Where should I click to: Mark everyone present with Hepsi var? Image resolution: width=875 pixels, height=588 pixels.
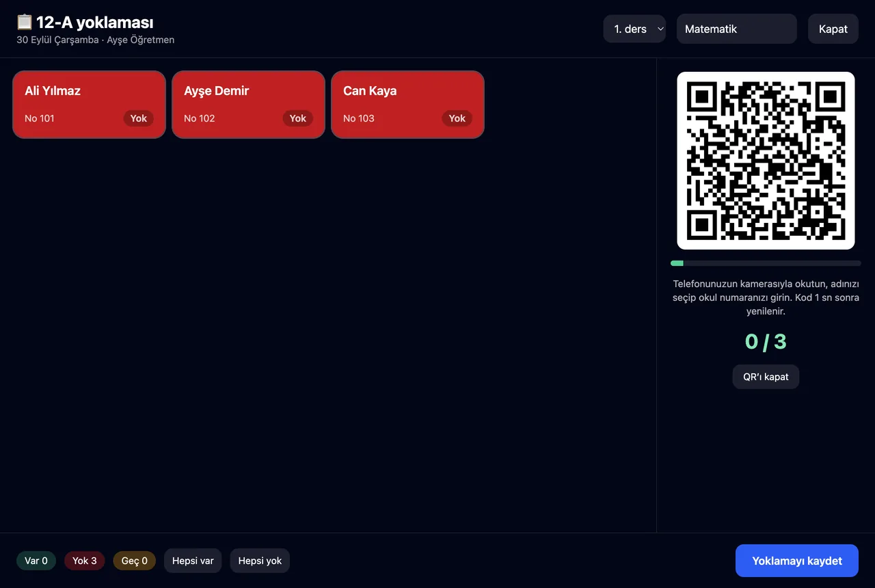[193, 561]
